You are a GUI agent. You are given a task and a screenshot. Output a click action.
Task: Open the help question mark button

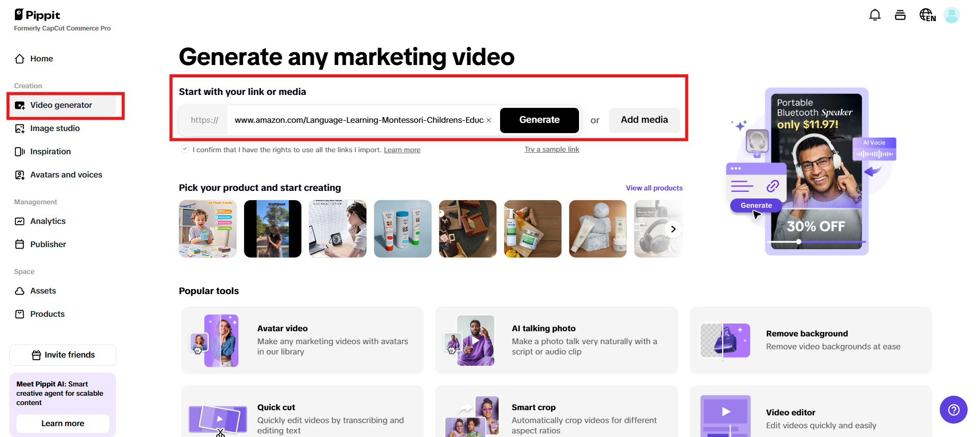click(953, 410)
